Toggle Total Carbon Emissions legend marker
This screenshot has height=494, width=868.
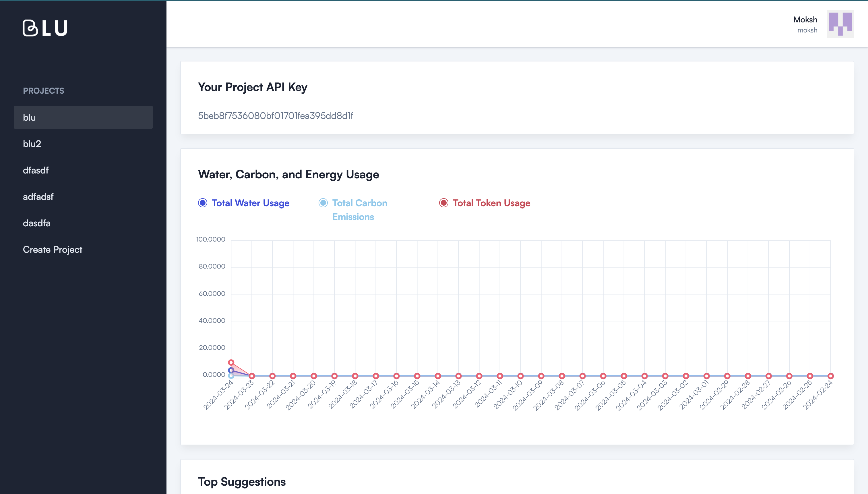pos(323,203)
